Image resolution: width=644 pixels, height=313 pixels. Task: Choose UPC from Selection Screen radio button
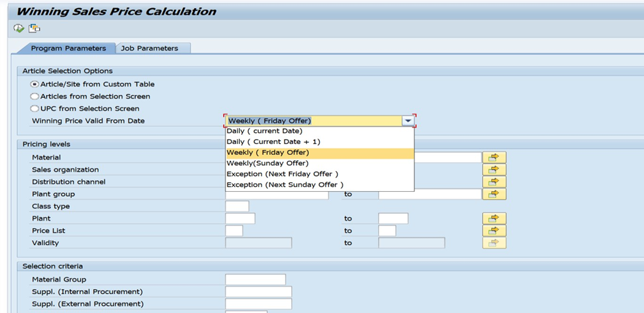(35, 109)
